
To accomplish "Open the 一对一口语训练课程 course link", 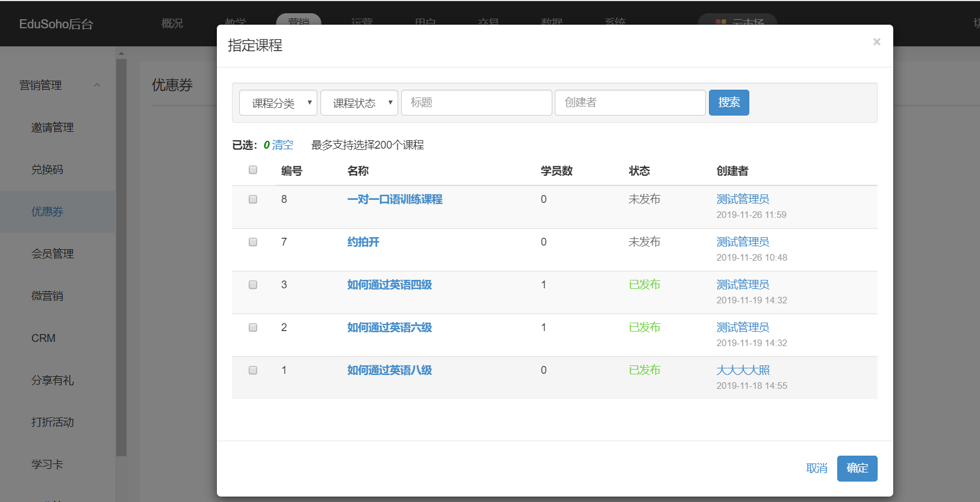I will [x=395, y=199].
